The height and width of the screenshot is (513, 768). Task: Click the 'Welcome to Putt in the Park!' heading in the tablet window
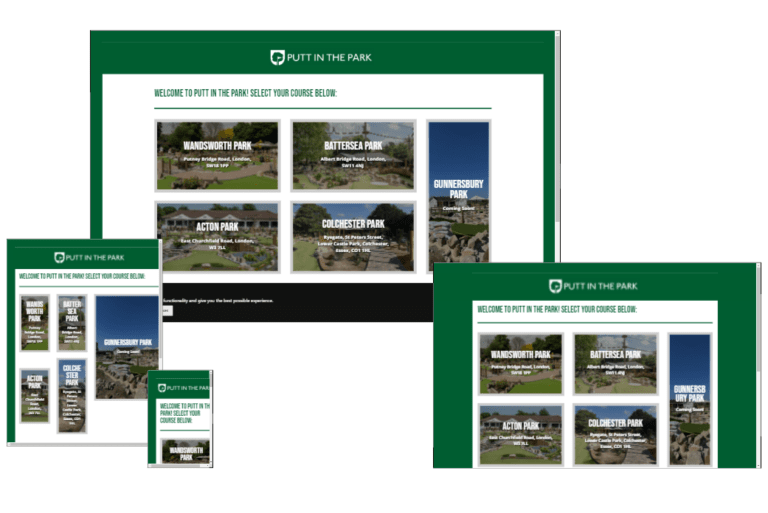tap(82, 276)
